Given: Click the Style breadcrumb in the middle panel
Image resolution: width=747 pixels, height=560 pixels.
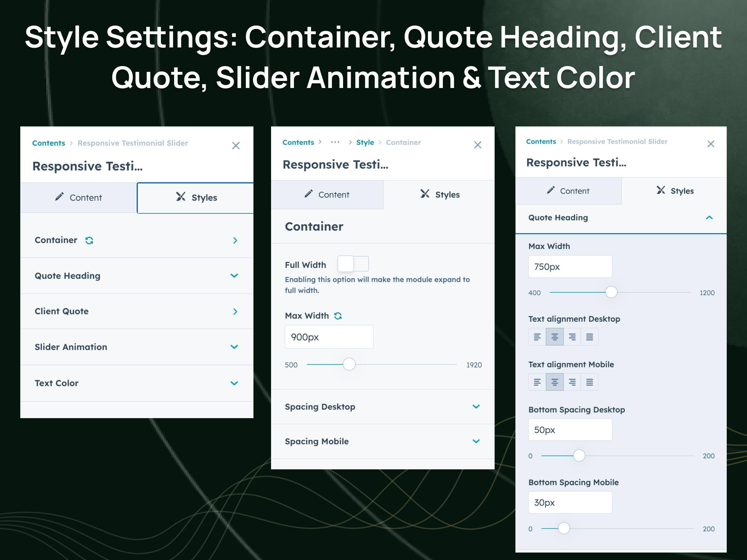Looking at the screenshot, I should (365, 142).
